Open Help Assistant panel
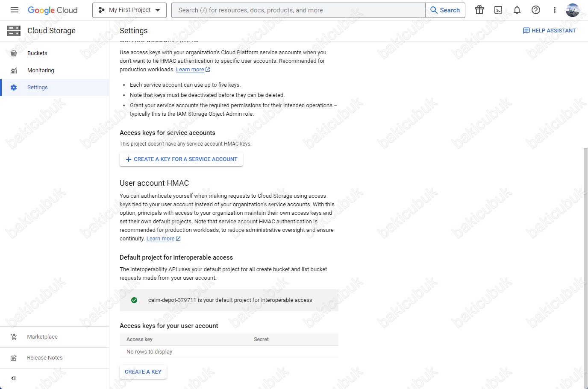The width and height of the screenshot is (588, 389). (x=550, y=30)
